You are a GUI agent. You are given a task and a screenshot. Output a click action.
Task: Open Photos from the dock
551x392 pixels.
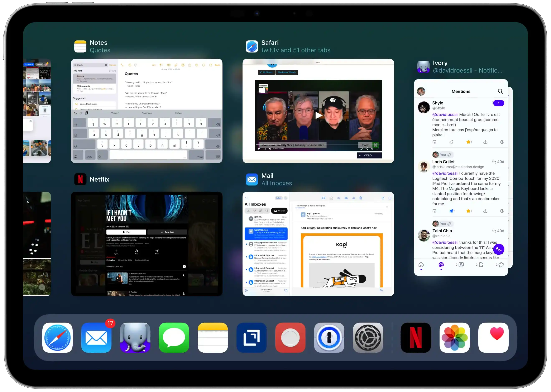pos(454,337)
